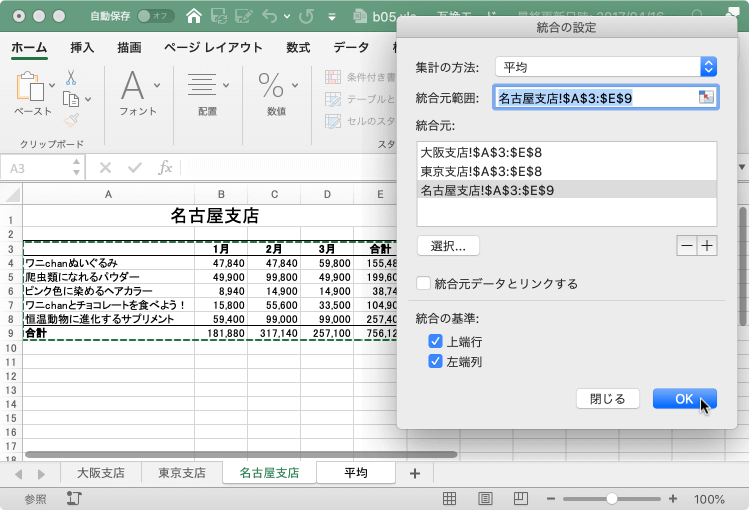Uncheck the 上端行 checkbox

[435, 341]
